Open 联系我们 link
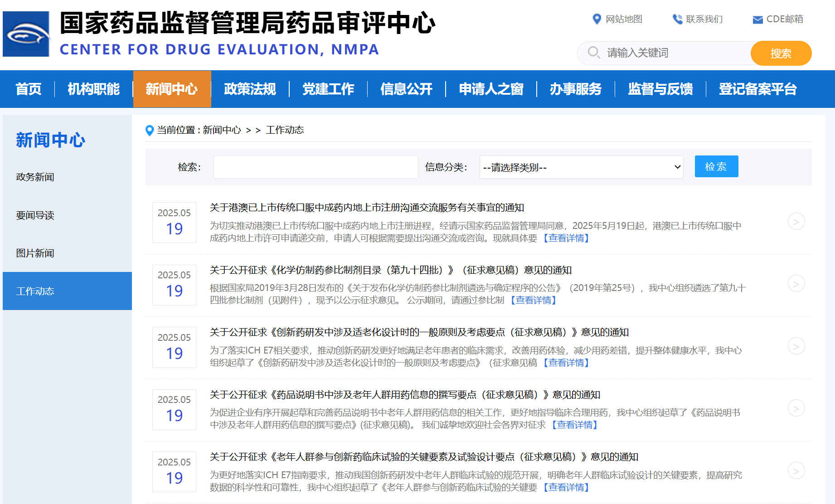 704,19
